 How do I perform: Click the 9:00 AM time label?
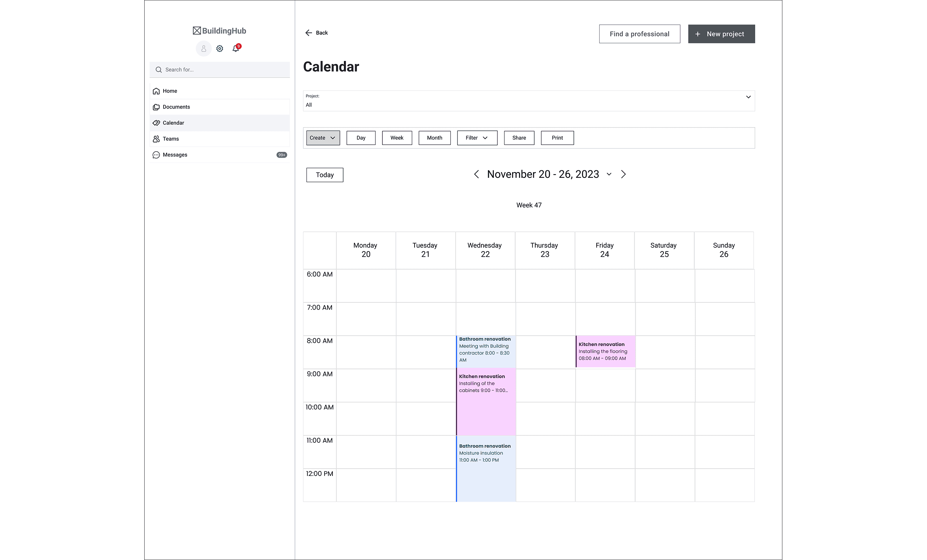(x=319, y=374)
